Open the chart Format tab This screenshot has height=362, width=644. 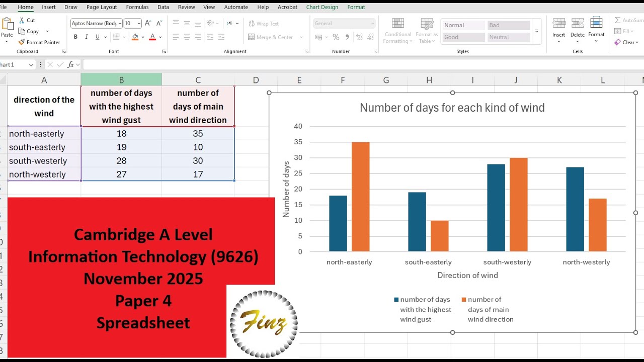(356, 7)
